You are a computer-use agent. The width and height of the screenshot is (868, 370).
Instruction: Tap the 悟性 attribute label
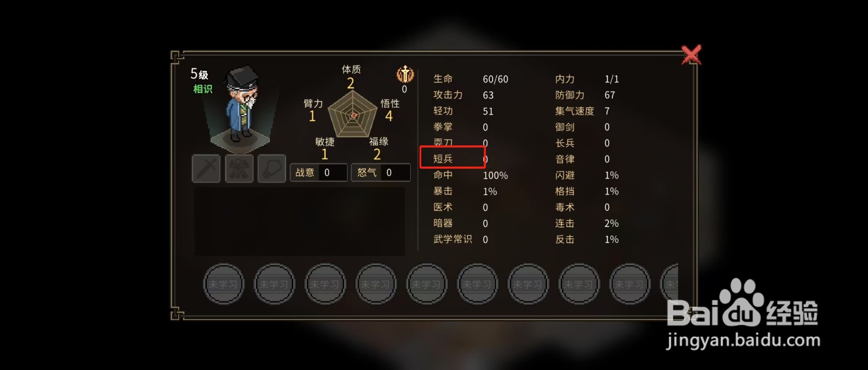click(x=390, y=103)
